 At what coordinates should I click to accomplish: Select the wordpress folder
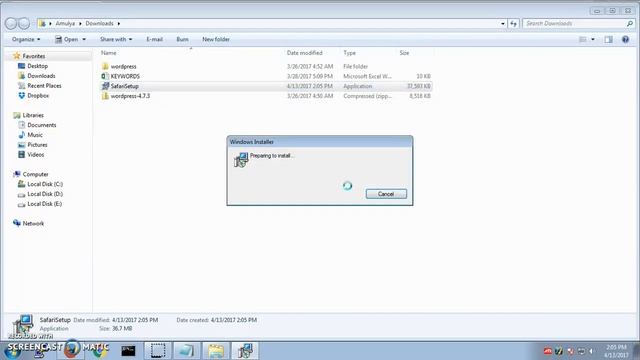pos(123,66)
